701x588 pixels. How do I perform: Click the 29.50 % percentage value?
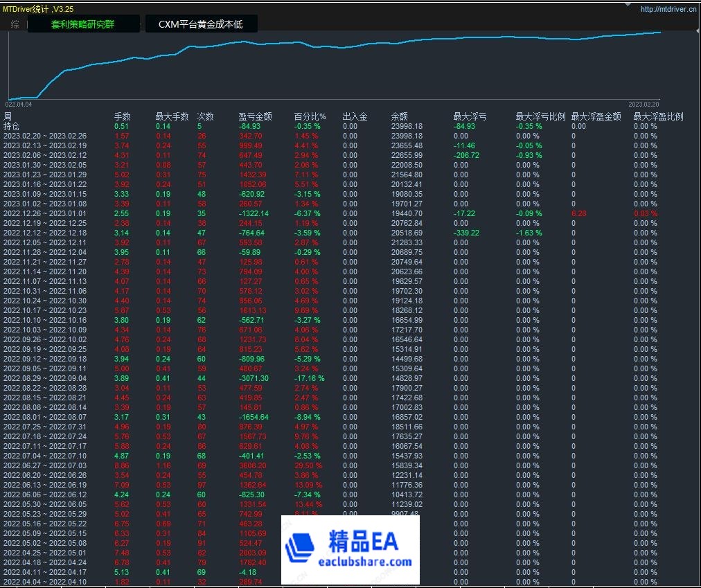[x=308, y=465]
